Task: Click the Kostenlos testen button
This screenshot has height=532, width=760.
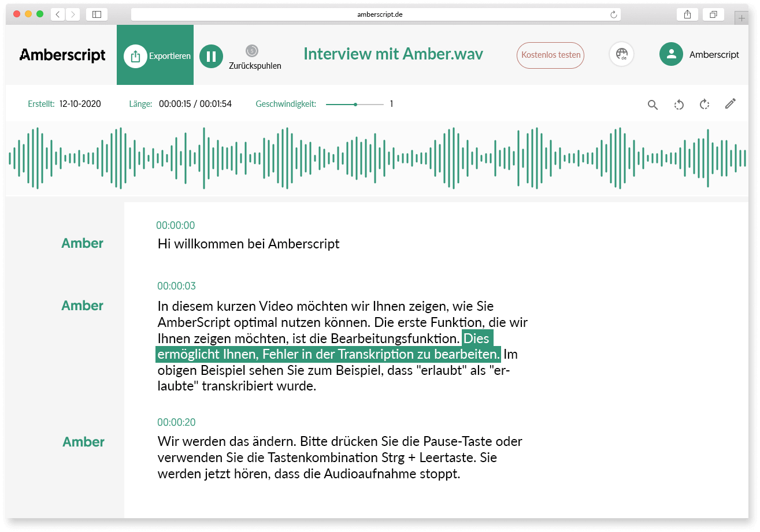Action: 550,55
